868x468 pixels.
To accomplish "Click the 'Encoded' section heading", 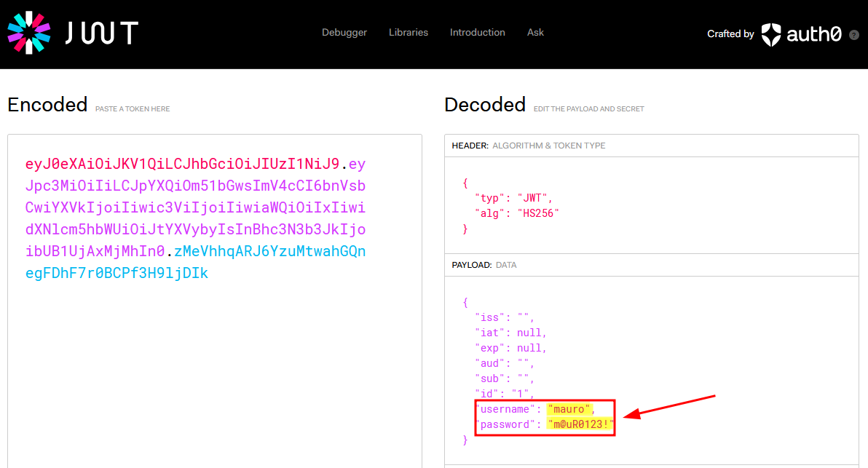I will point(47,105).
